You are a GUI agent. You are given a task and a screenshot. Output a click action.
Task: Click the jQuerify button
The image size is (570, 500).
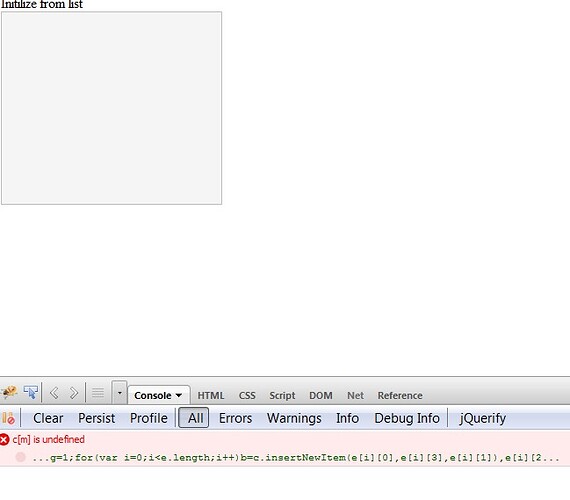(482, 419)
